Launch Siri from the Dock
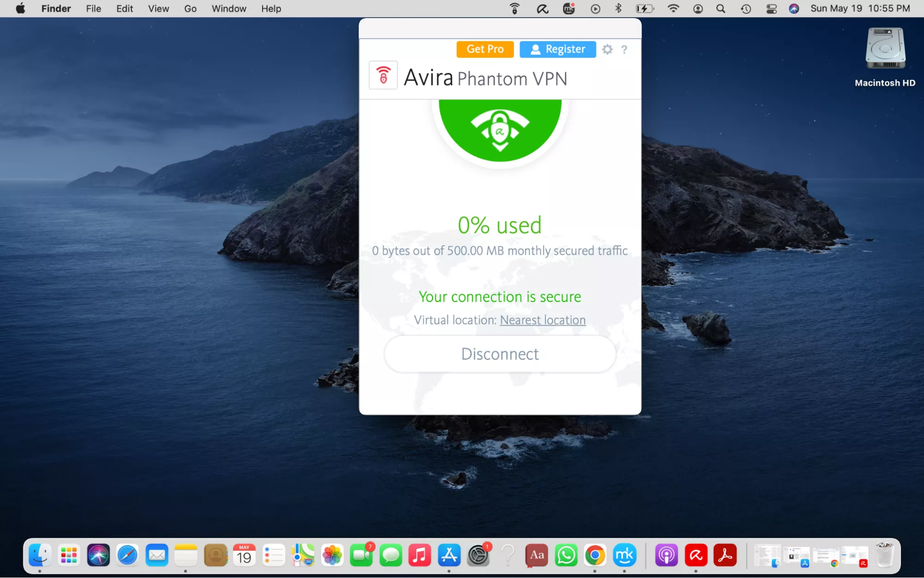 pyautogui.click(x=98, y=555)
